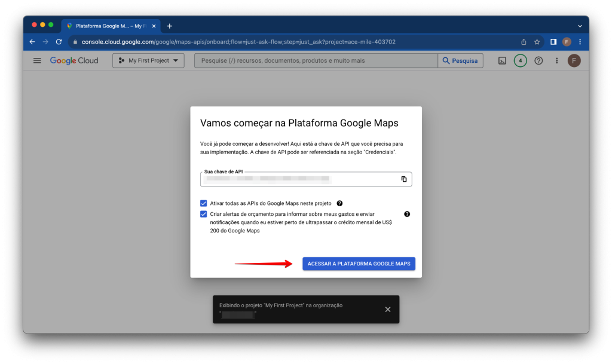Click the macOS green fullscreen button

pyautogui.click(x=51, y=25)
